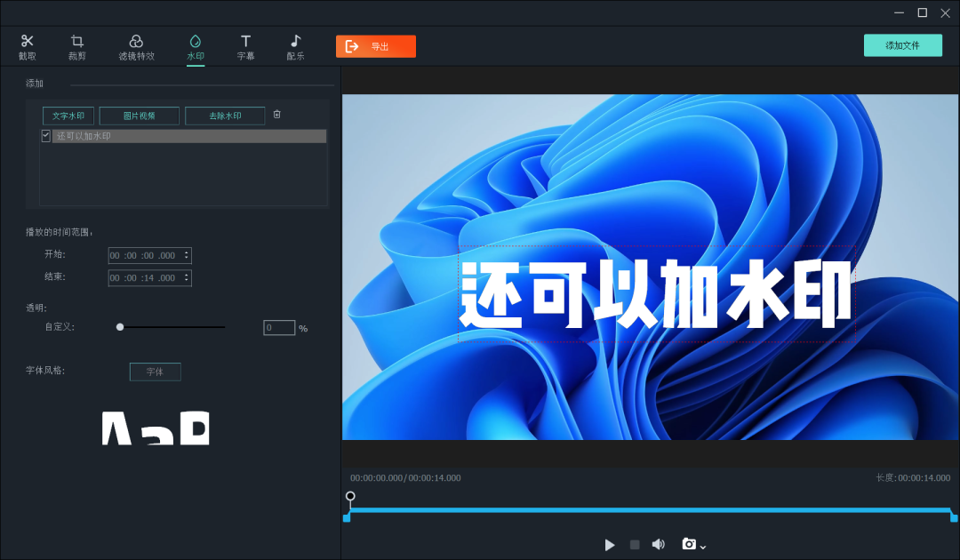The image size is (960, 560).
Task: Select the 还可以加水印 list row
Action: pyautogui.click(x=189, y=136)
